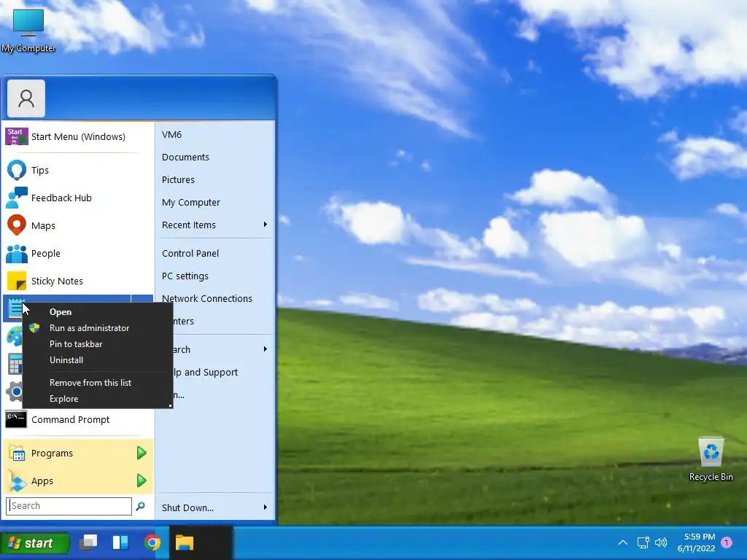Open the People app
The width and height of the screenshot is (747, 560).
[79, 253]
